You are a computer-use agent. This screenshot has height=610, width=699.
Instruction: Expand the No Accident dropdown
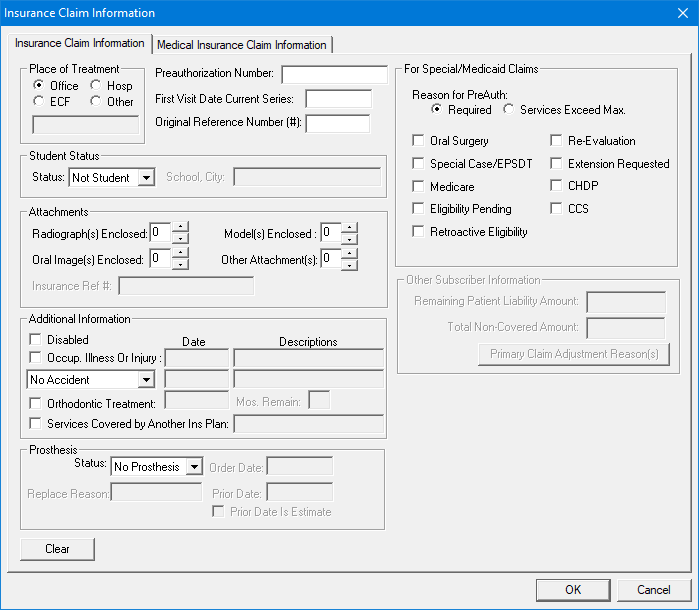(x=146, y=380)
